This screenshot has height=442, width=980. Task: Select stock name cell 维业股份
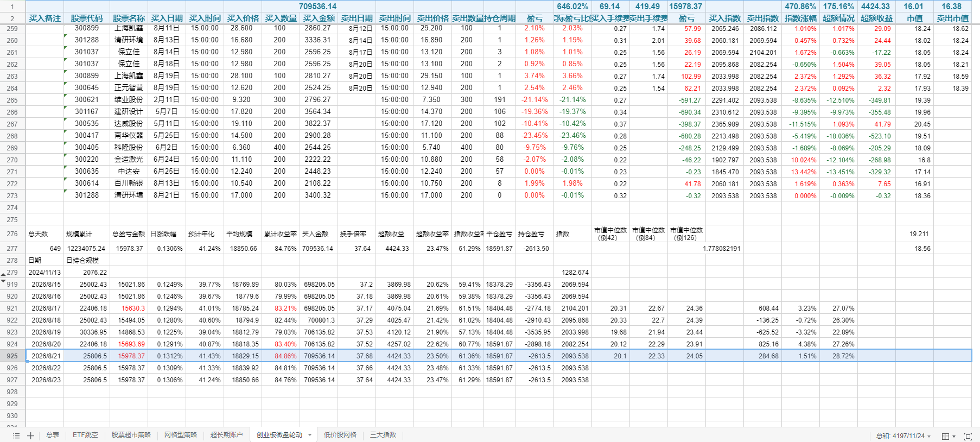pyautogui.click(x=129, y=100)
